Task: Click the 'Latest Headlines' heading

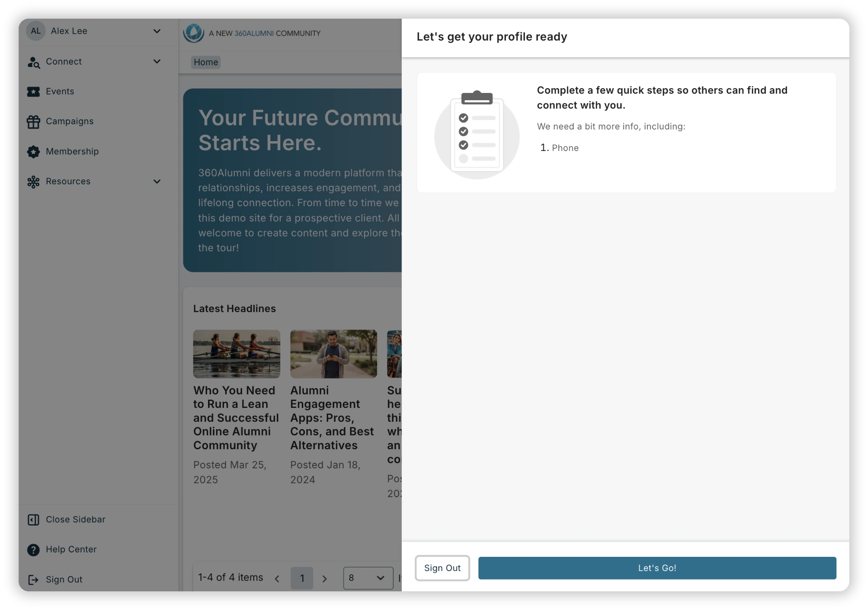Action: 234,309
